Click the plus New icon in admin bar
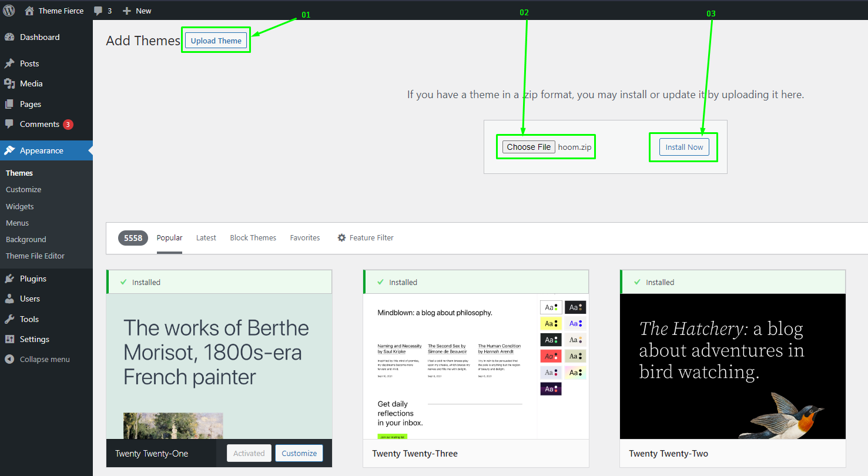Screen dimensions: 868x476 click(x=126, y=11)
